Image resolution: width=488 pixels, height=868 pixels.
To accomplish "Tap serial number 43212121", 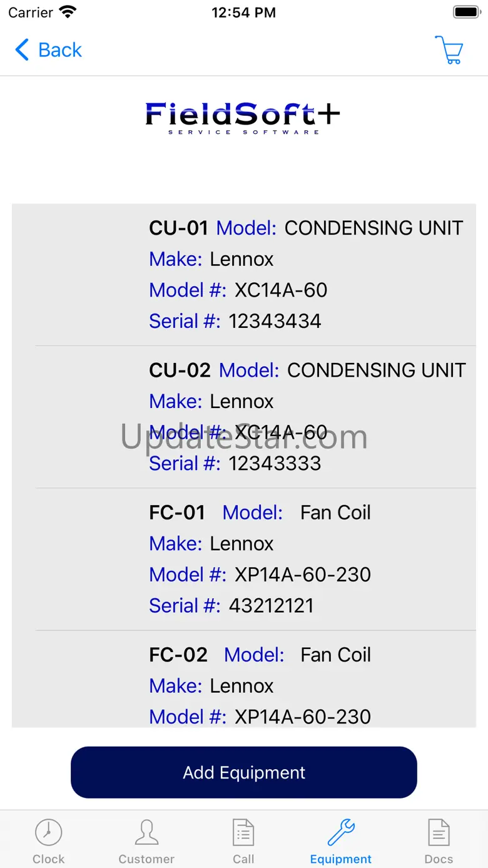I will pos(271,605).
